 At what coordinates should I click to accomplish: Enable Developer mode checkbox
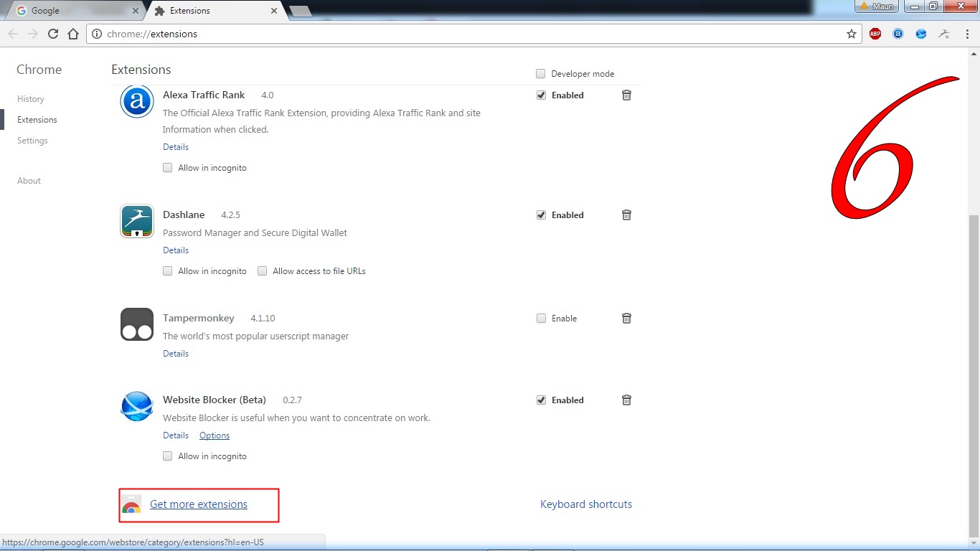coord(541,74)
